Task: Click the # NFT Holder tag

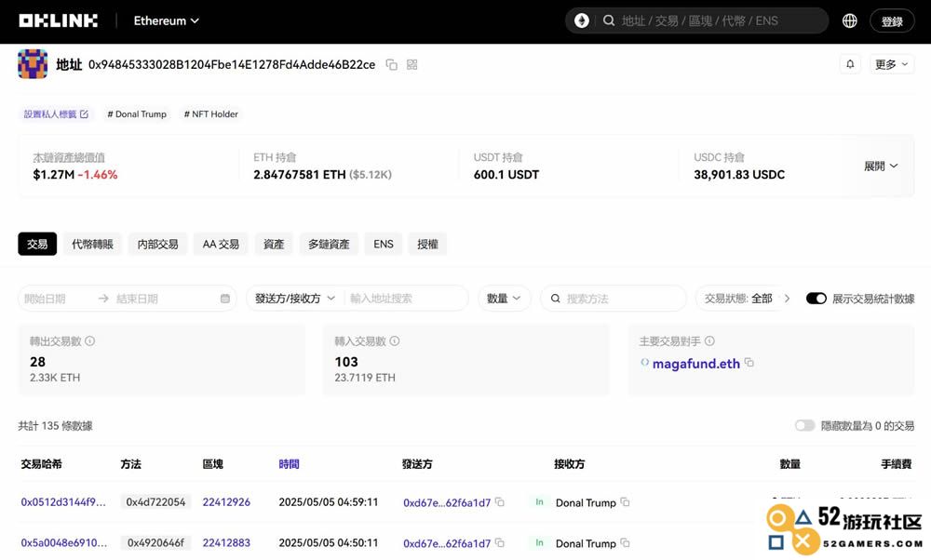Action: [210, 113]
